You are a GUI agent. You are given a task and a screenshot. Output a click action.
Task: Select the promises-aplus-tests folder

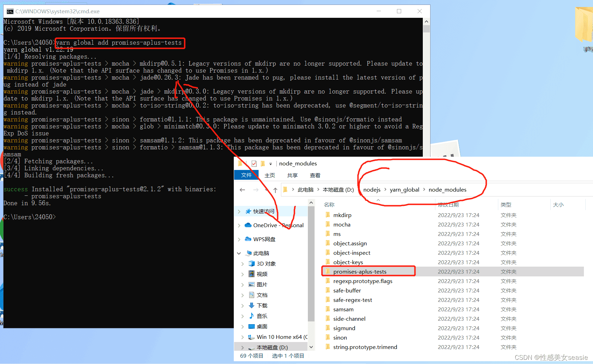click(x=360, y=272)
